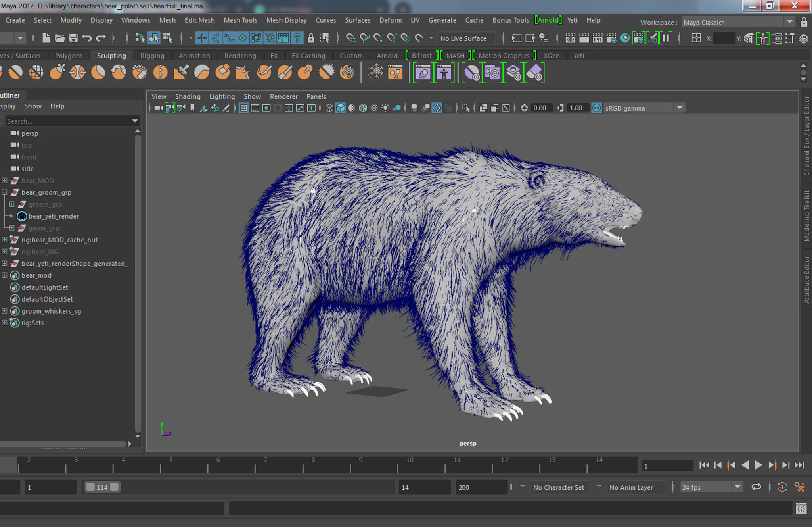The width and height of the screenshot is (812, 527).
Task: Toggle sRGB gamma view transform icon
Action: (x=596, y=108)
